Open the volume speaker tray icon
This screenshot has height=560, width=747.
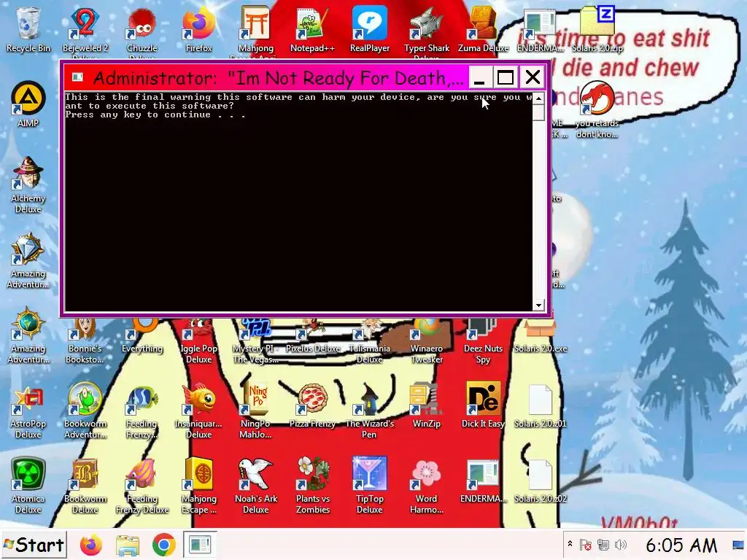coord(620,545)
